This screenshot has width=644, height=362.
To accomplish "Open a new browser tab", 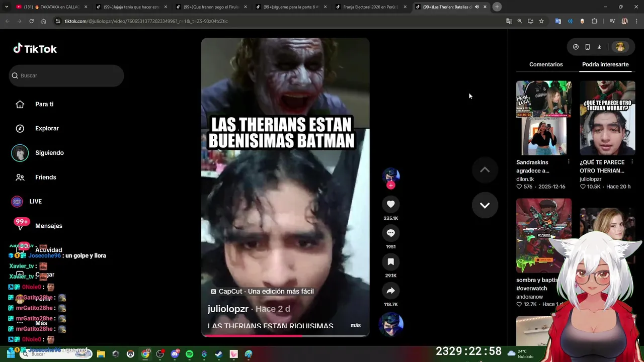I will (x=497, y=7).
